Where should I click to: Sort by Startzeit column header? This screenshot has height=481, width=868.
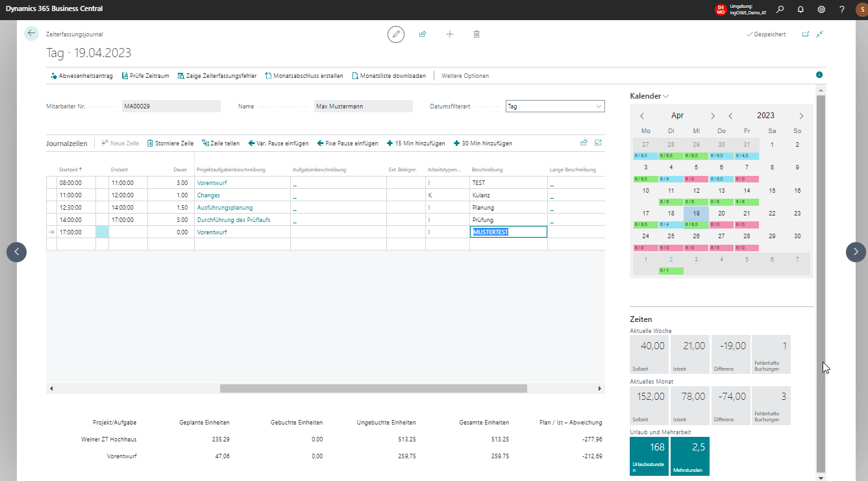[71, 169]
